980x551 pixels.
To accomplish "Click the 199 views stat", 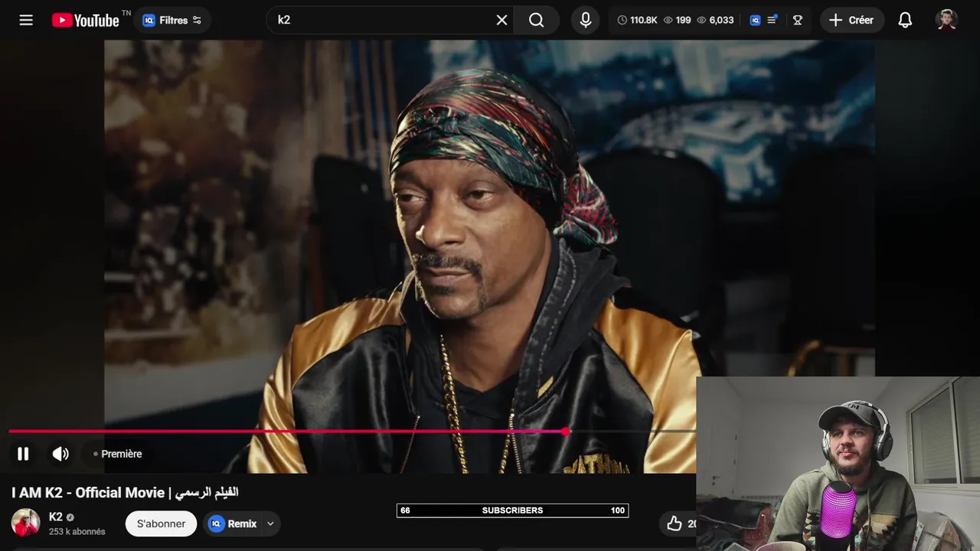I will coord(677,20).
